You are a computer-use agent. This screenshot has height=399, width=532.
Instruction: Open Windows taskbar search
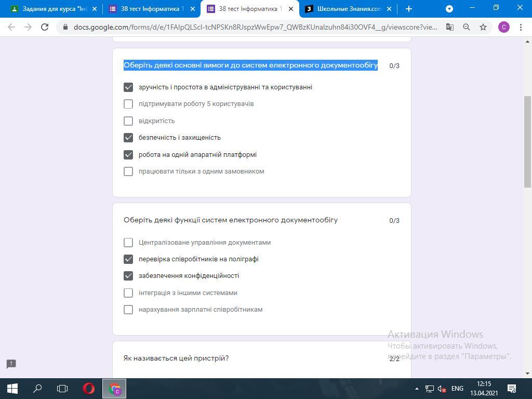[x=37, y=389]
